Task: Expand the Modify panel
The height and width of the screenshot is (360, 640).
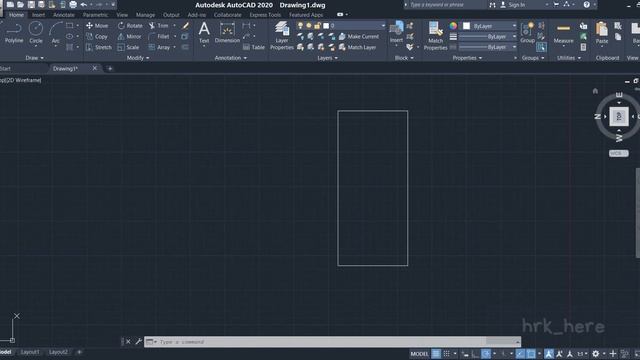Action: click(x=138, y=58)
